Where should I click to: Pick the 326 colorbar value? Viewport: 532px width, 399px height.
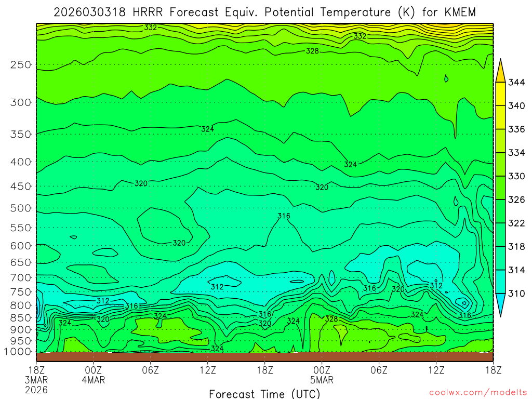516,199
